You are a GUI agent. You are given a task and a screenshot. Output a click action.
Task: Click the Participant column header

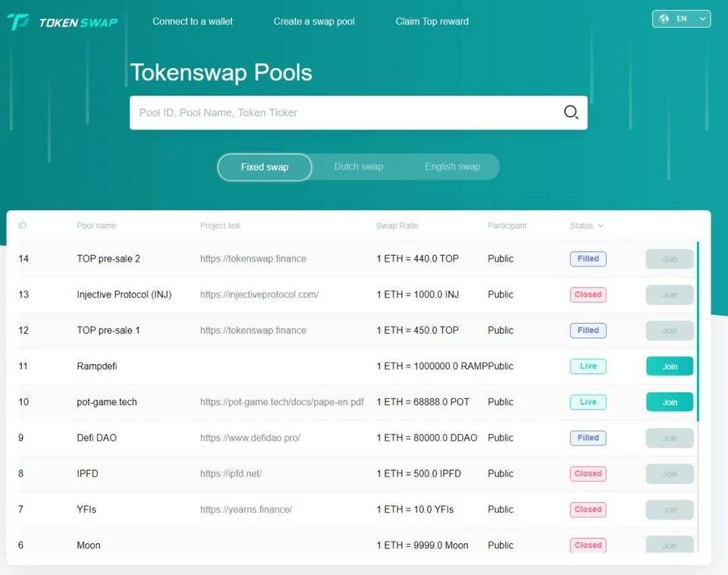point(507,226)
